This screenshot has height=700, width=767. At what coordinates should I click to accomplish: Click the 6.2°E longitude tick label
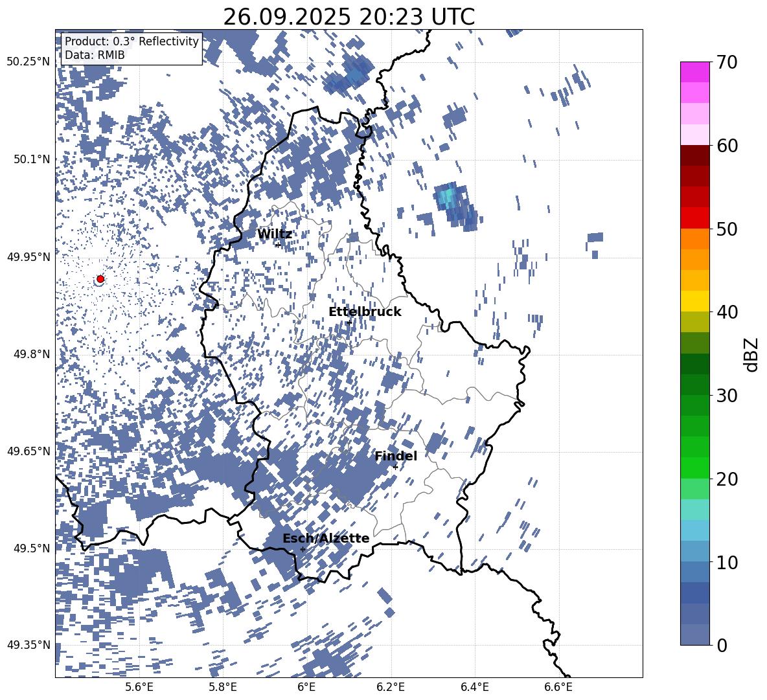coord(391,687)
